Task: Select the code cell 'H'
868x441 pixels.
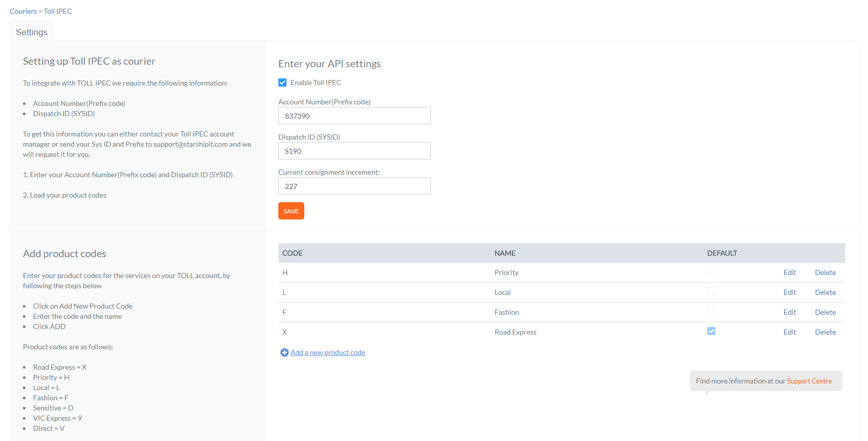Action: tap(285, 272)
